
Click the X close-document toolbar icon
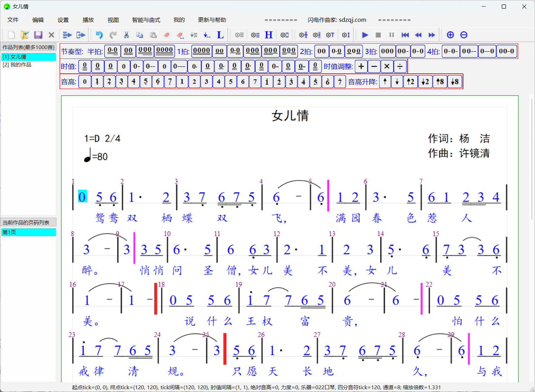[51, 35]
